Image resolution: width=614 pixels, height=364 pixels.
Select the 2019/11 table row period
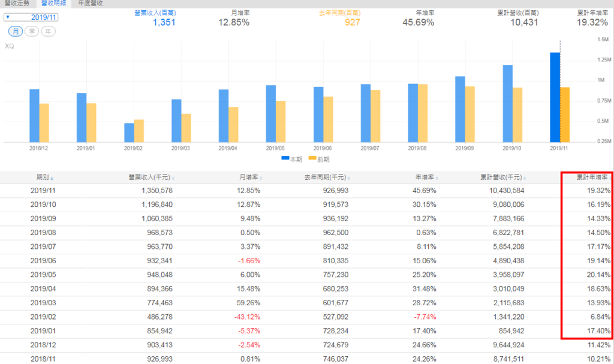click(x=43, y=191)
